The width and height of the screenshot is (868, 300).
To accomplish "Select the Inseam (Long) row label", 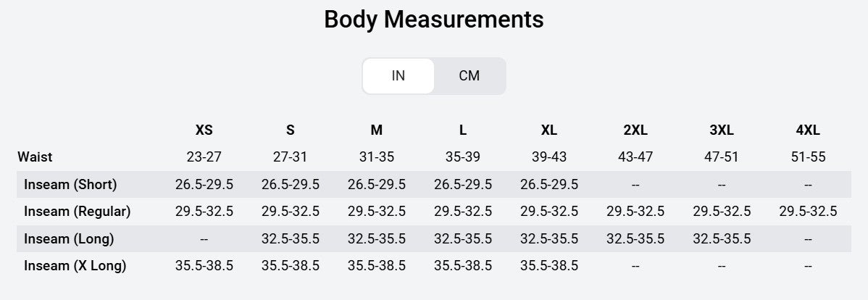I will click(69, 239).
